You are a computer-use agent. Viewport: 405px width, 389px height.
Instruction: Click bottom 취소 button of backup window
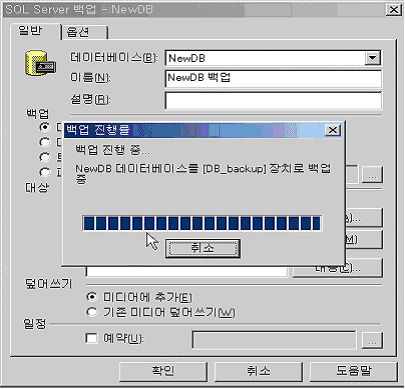[x=258, y=371]
